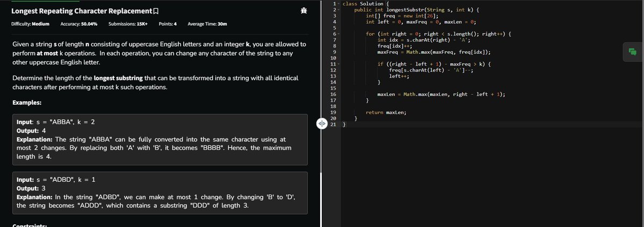
Task: Bookmark the Longest Repeating Character Replacement problem
Action: coord(156,11)
